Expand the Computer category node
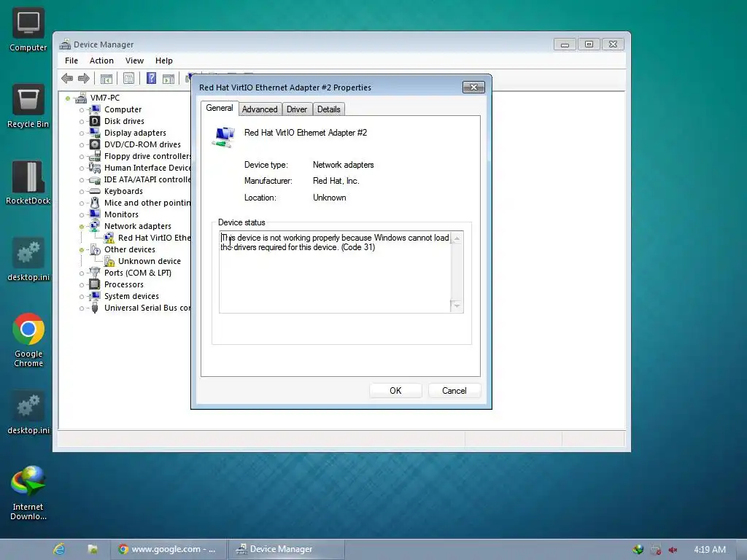The height and width of the screenshot is (560, 747). coord(82,110)
